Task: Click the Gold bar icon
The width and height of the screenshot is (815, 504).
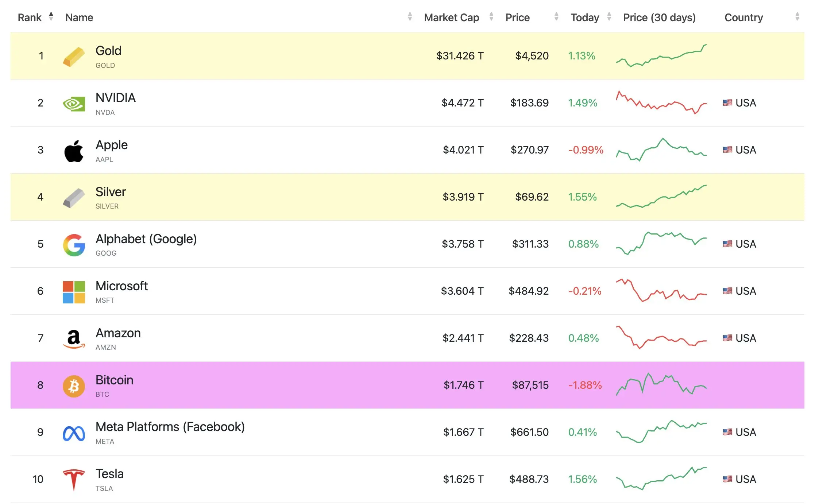Action: (x=74, y=57)
